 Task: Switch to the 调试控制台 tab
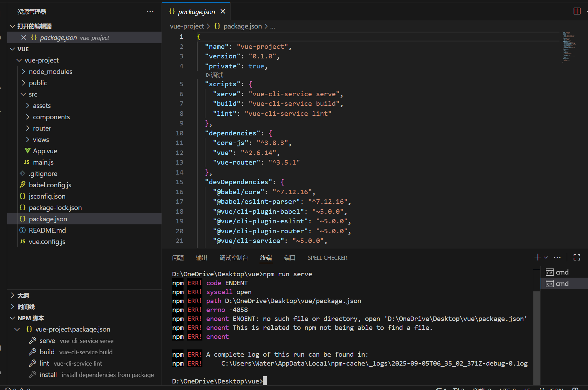coord(234,257)
